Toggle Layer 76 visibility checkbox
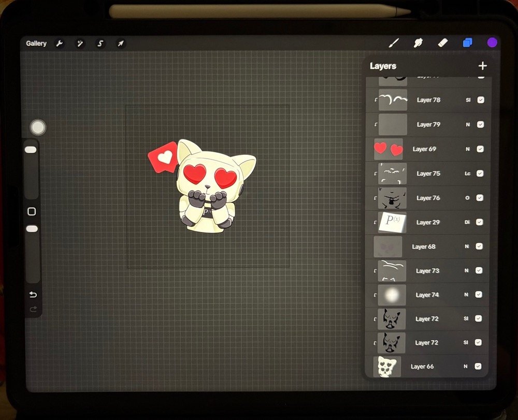The height and width of the screenshot is (420, 518). pos(480,198)
